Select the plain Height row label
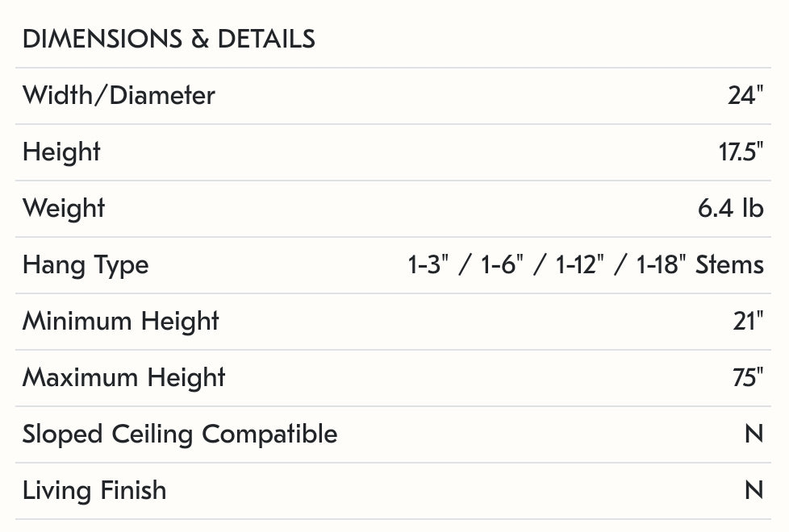 (61, 152)
